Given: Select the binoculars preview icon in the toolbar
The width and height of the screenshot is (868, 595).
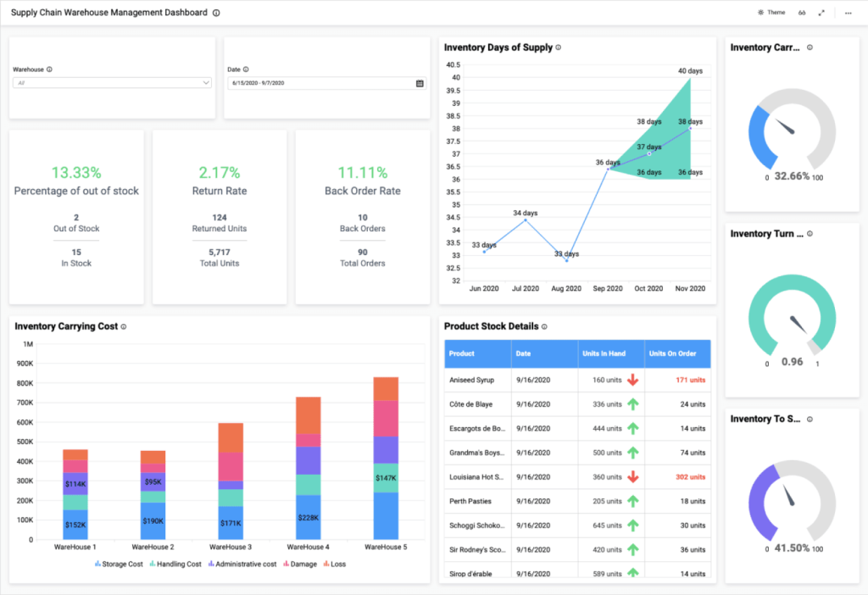Looking at the screenshot, I should pyautogui.click(x=802, y=13).
